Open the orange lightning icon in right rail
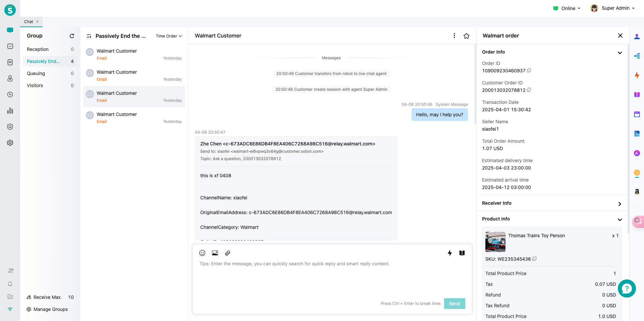 pos(637,75)
